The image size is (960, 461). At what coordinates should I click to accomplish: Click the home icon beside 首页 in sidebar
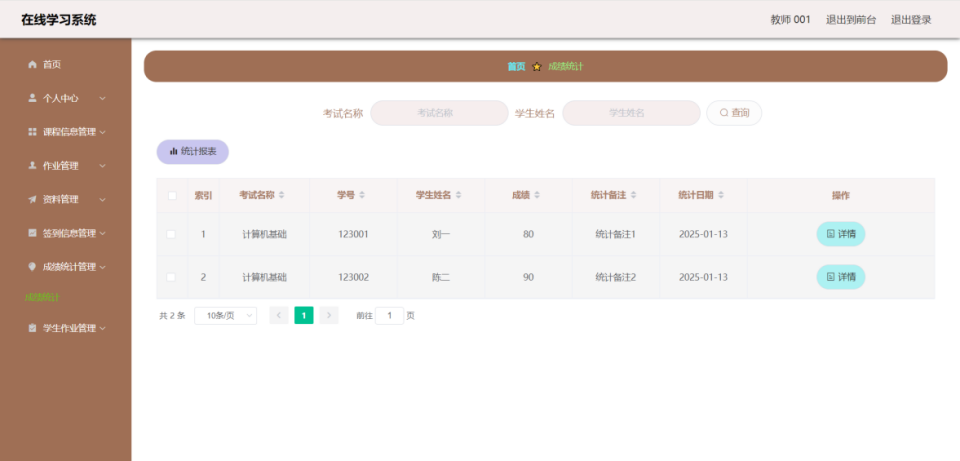click(32, 65)
